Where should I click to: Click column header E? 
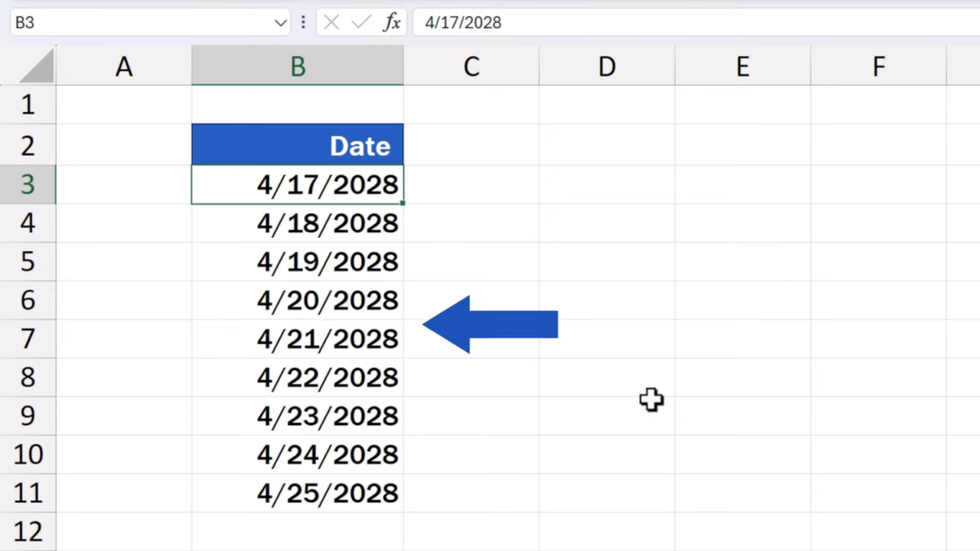click(742, 66)
